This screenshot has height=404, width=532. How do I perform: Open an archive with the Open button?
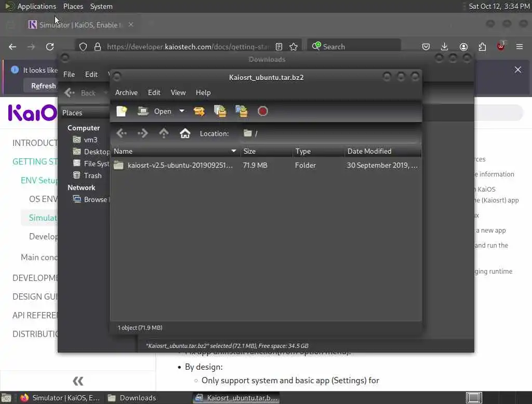pos(155,111)
